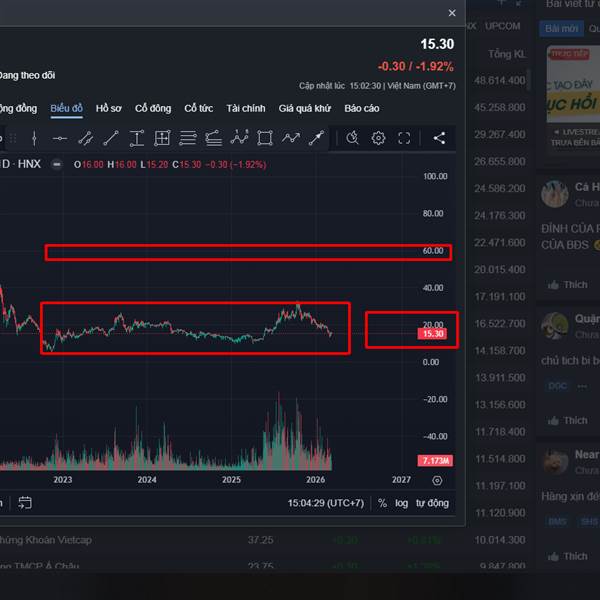Select the trend-based Fibonacci extension tool
600x600 pixels.
(214, 138)
